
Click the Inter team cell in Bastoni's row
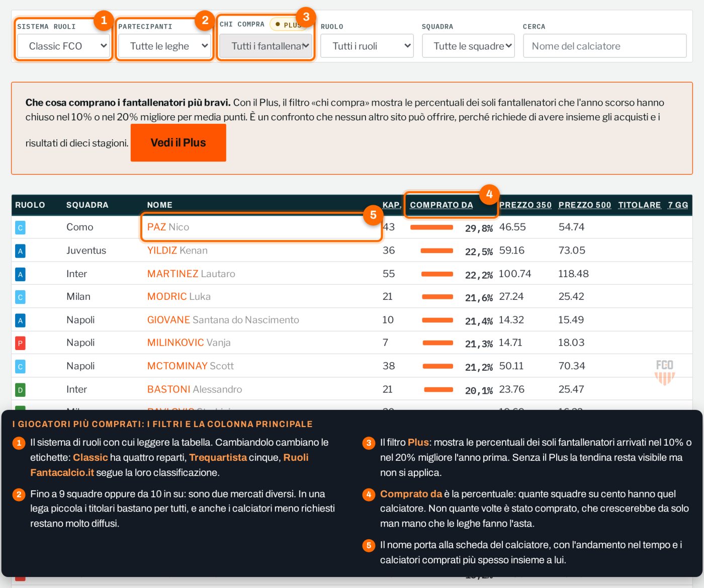pos(77,389)
